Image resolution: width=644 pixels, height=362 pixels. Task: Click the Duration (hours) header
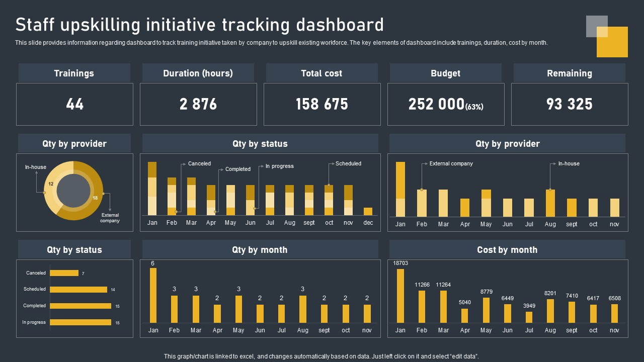[x=198, y=73]
